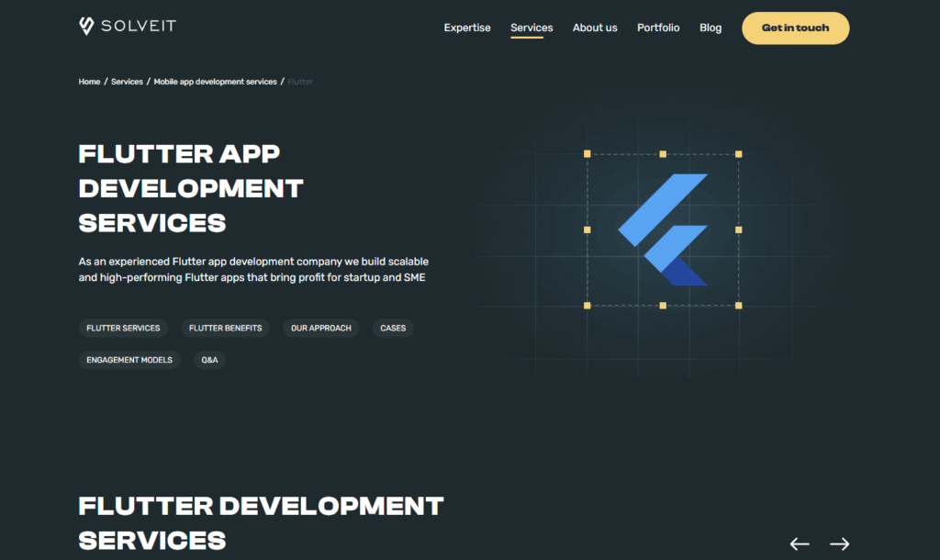940x560 pixels.
Task: Jump to Cases section
Action: pos(393,328)
